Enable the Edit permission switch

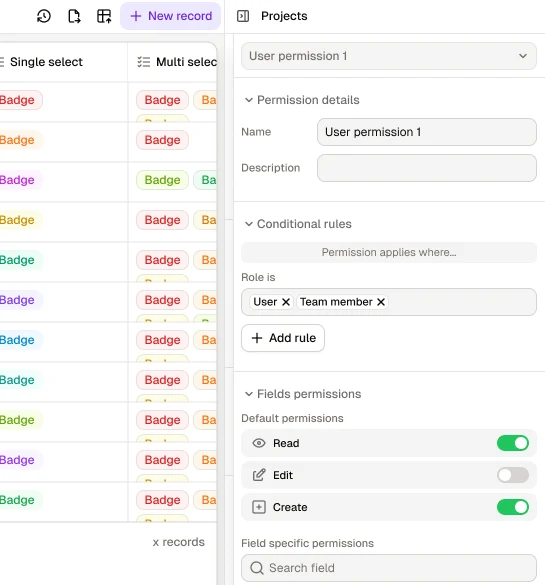tap(513, 475)
